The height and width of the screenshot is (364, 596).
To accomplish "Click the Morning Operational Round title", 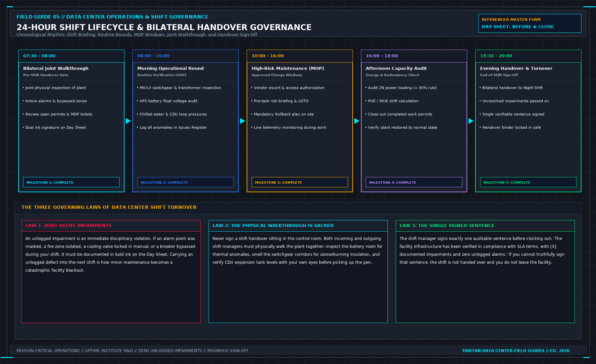I will tap(171, 68).
